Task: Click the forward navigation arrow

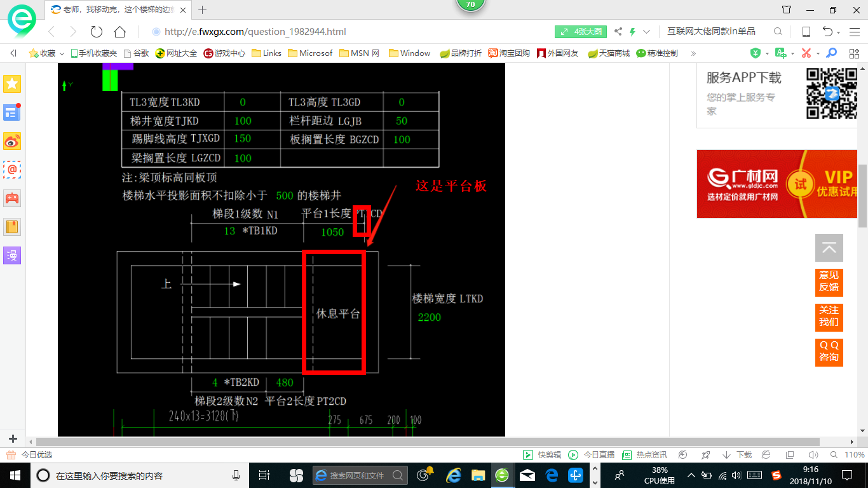Action: [73, 32]
